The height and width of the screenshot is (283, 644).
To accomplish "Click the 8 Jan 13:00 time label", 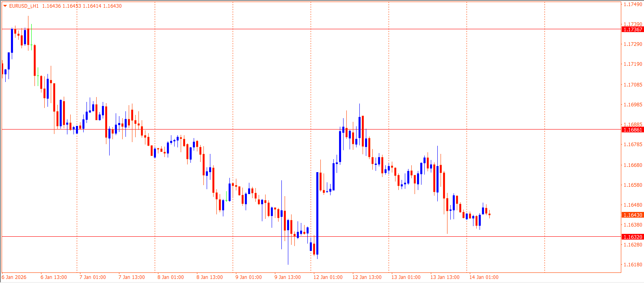I will click(x=210, y=277).
